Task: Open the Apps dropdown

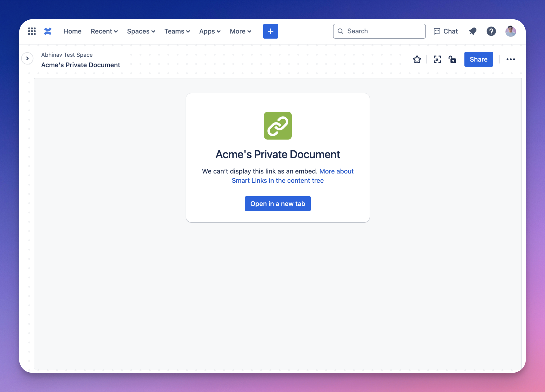Action: pyautogui.click(x=210, y=31)
